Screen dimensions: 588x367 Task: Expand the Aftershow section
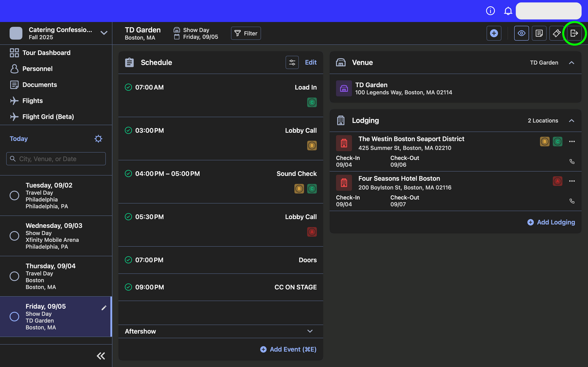tap(310, 331)
